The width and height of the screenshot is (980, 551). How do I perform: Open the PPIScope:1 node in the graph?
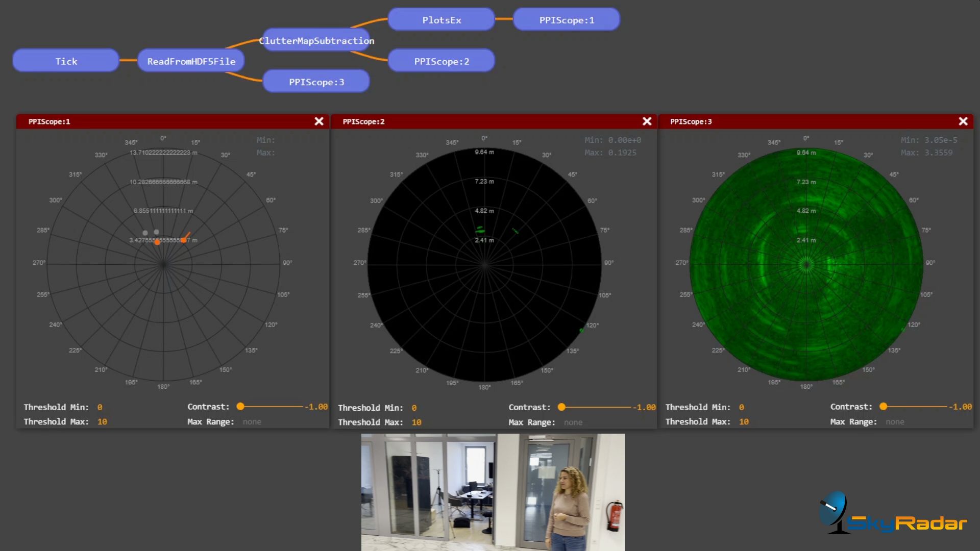[566, 20]
